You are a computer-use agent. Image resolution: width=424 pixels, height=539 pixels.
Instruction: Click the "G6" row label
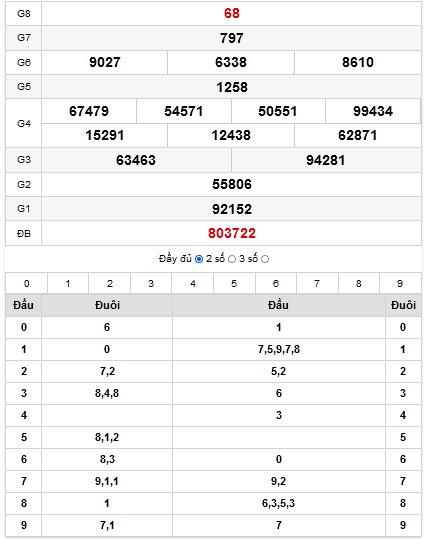(x=24, y=62)
